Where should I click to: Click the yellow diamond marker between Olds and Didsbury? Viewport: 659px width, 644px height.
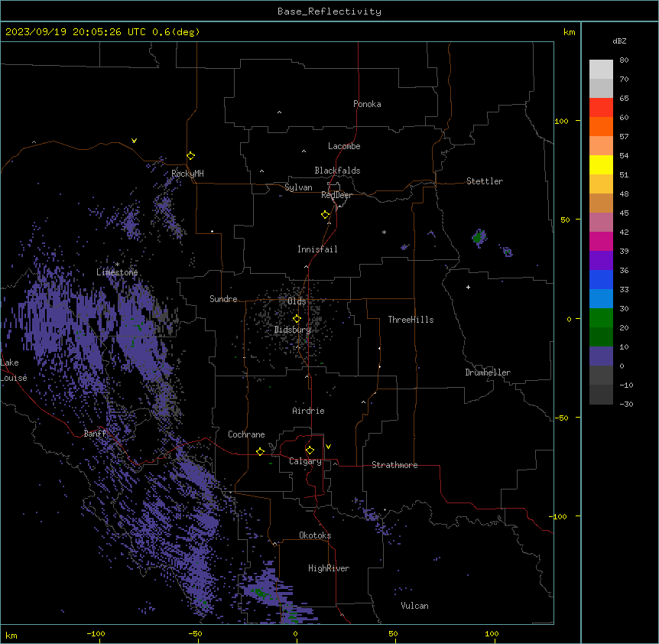[x=297, y=319]
